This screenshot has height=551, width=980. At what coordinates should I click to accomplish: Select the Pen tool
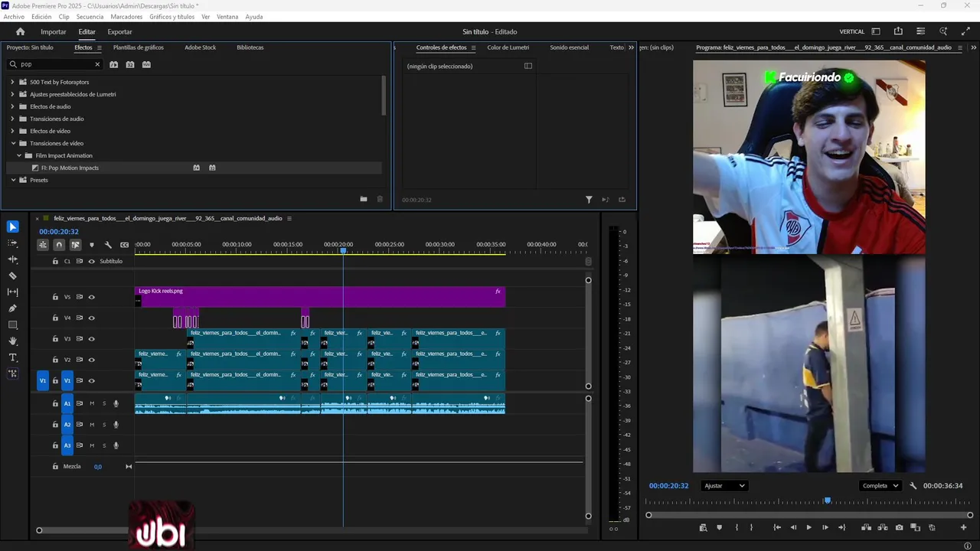point(12,308)
